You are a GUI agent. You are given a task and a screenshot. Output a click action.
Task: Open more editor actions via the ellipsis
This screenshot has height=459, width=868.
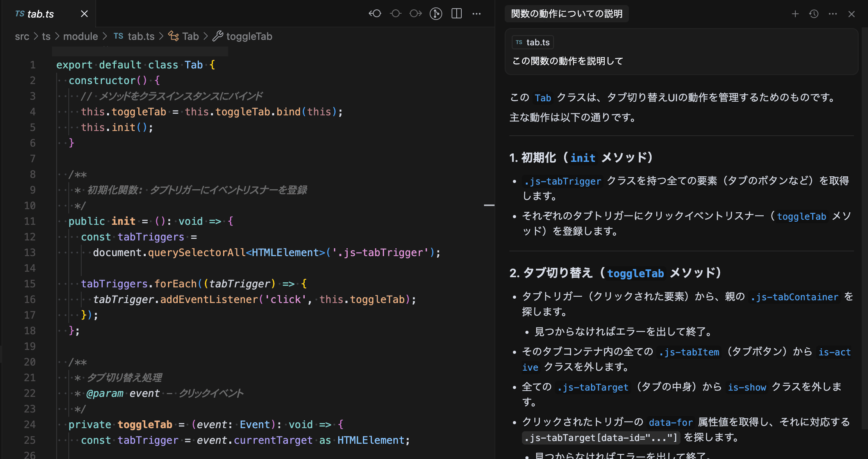point(477,13)
